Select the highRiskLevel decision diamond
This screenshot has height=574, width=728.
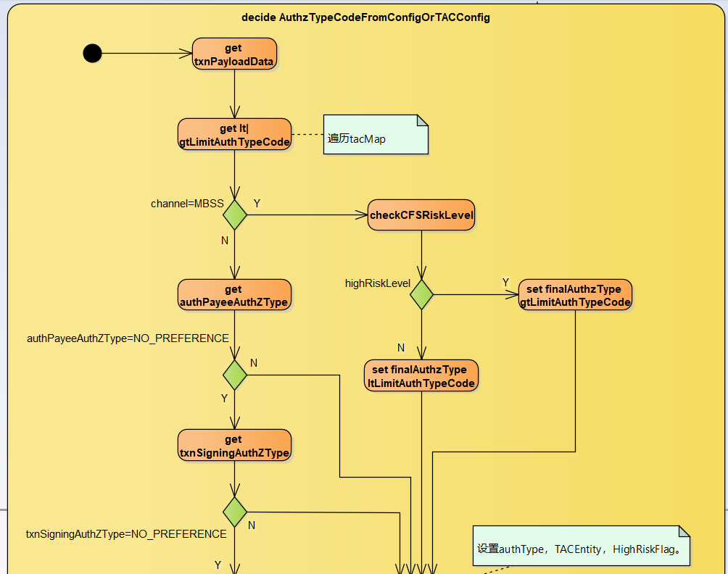(x=422, y=295)
